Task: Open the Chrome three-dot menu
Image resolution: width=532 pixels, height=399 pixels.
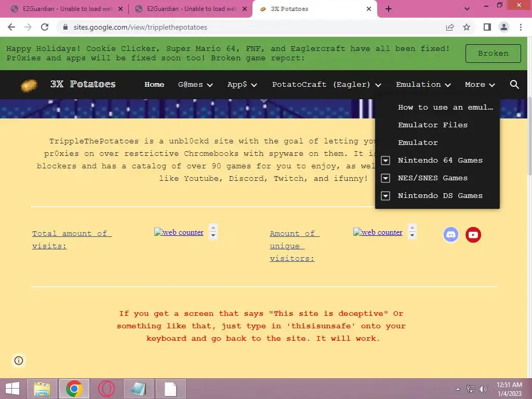Action: (x=521, y=27)
